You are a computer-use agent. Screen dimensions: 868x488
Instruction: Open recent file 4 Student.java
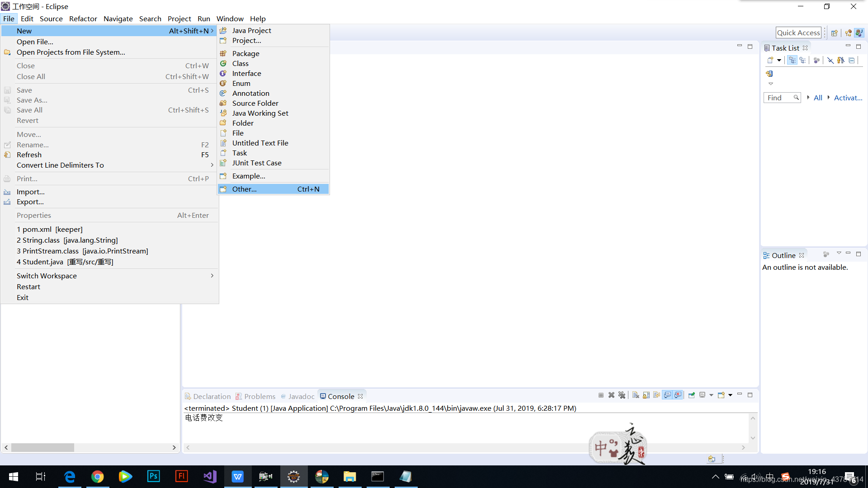109,262
